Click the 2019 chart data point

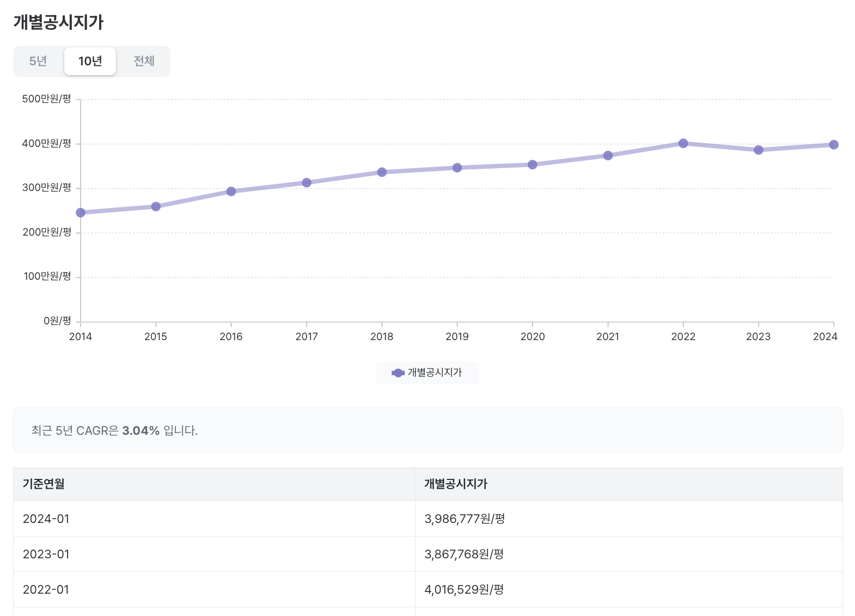pos(457,168)
